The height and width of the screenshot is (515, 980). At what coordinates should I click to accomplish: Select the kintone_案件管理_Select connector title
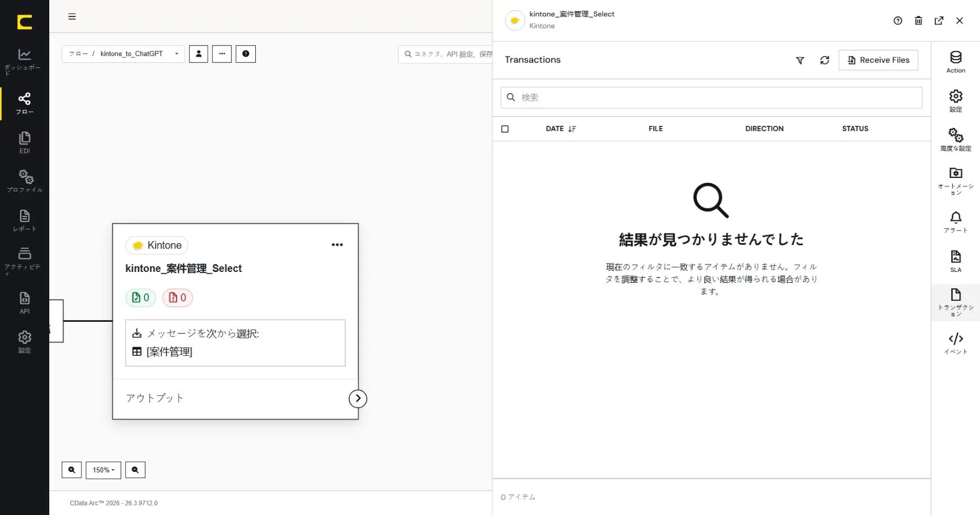(183, 269)
